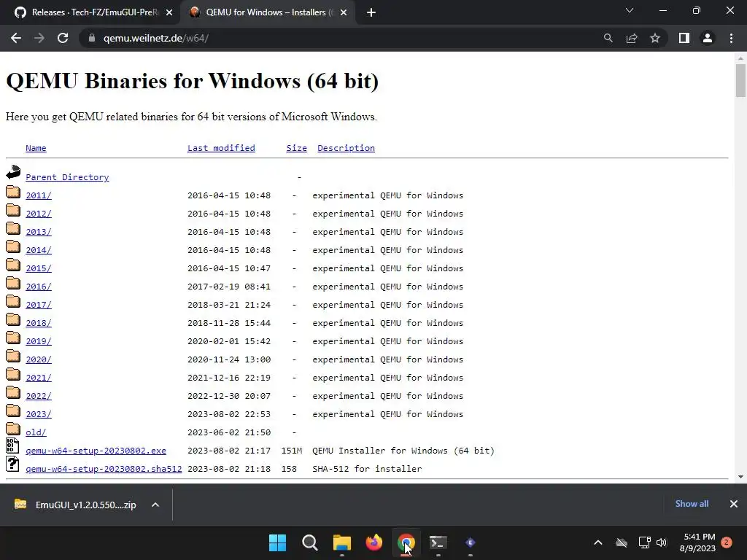
Task: Select the text '2023-08-02 21:17' for the exe
Action: (229, 451)
